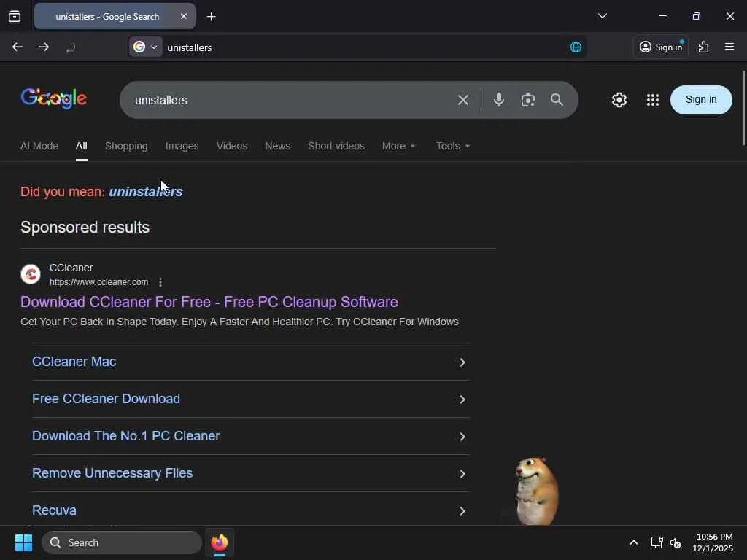This screenshot has width=747, height=560.
Task: Open the Google apps grid
Action: [653, 100]
